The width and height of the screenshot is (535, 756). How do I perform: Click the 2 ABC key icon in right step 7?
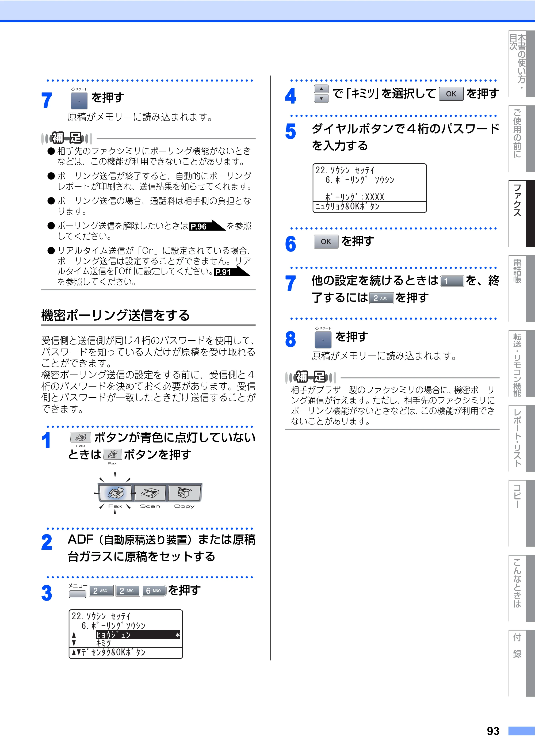point(381,298)
